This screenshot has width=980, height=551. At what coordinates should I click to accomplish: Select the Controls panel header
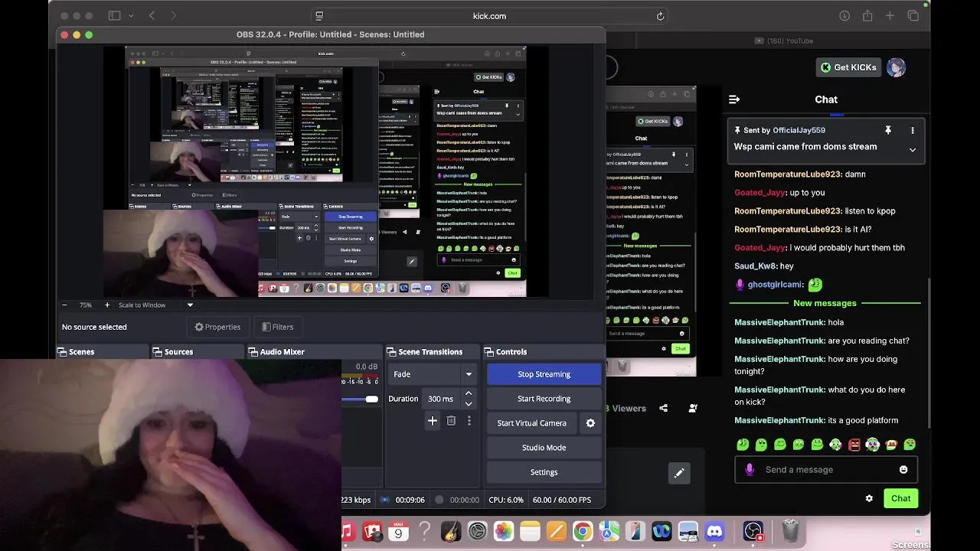pyautogui.click(x=511, y=352)
